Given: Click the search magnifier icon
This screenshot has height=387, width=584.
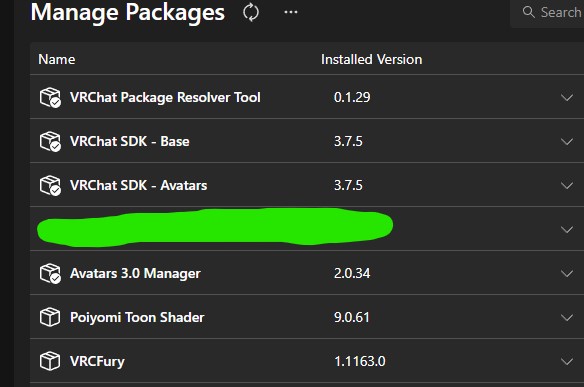Looking at the screenshot, I should 528,12.
